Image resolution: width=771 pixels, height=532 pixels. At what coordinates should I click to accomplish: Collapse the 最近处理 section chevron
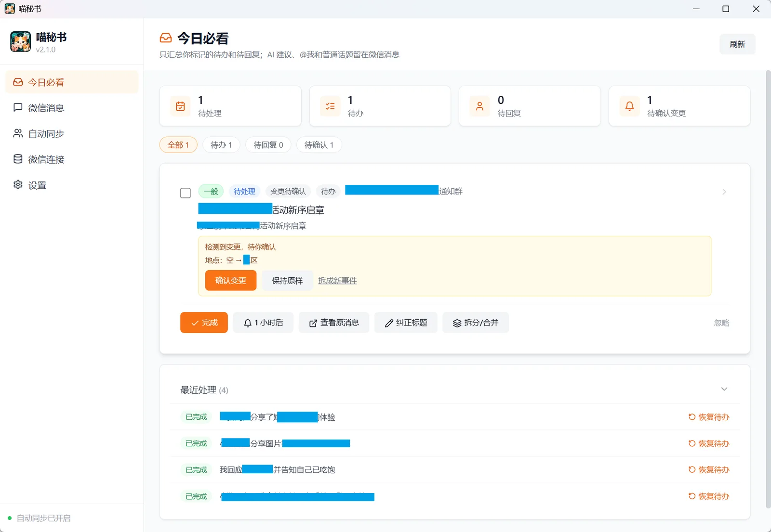724,389
